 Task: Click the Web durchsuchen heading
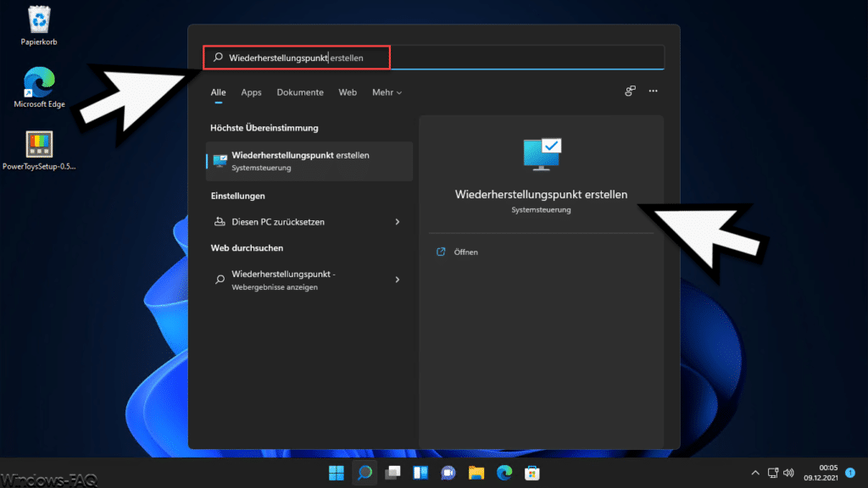point(247,248)
